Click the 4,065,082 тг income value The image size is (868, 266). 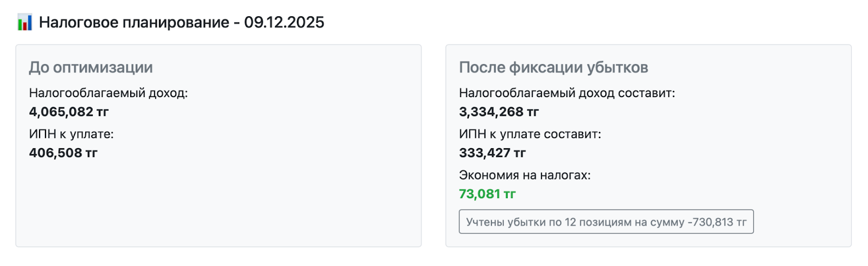tap(69, 112)
